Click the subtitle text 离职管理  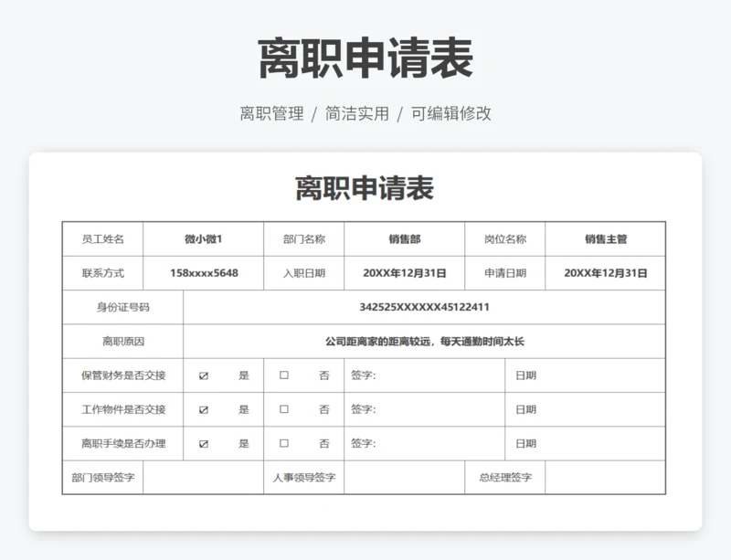pos(271,114)
